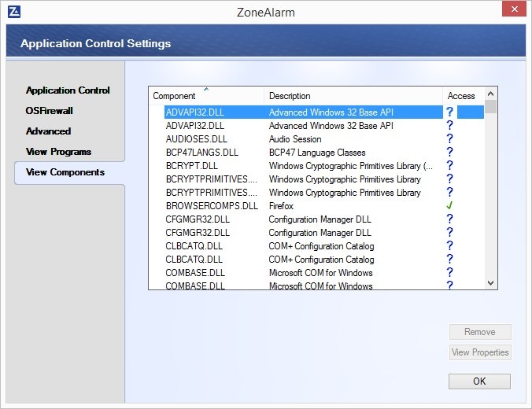Viewport: 532px width, 409px height.
Task: Select the BROWSERCOMPS.DLL component
Action: point(212,206)
